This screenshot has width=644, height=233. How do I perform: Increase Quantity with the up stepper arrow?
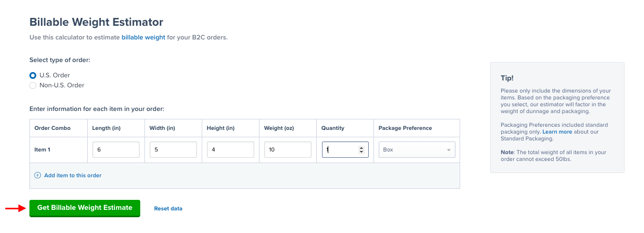click(x=361, y=148)
